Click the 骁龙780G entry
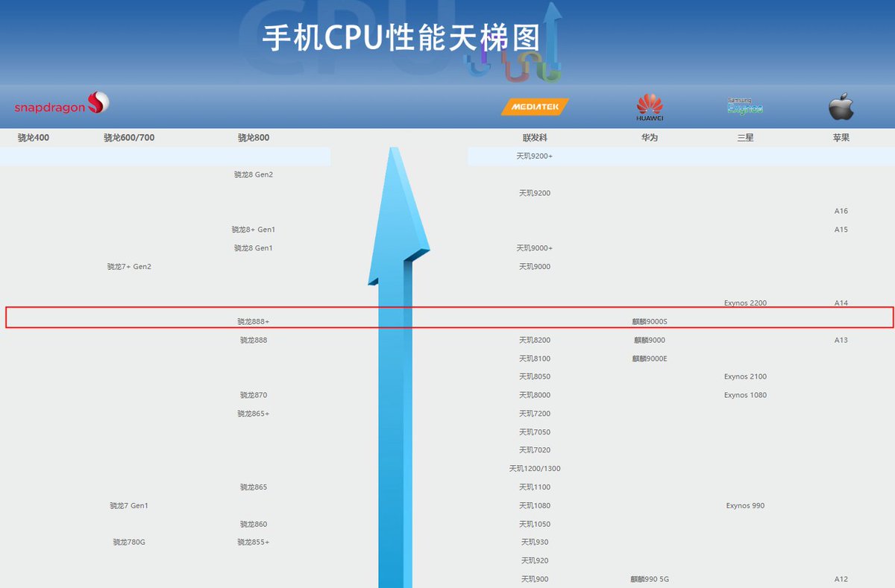This screenshot has width=895, height=588. point(129,543)
